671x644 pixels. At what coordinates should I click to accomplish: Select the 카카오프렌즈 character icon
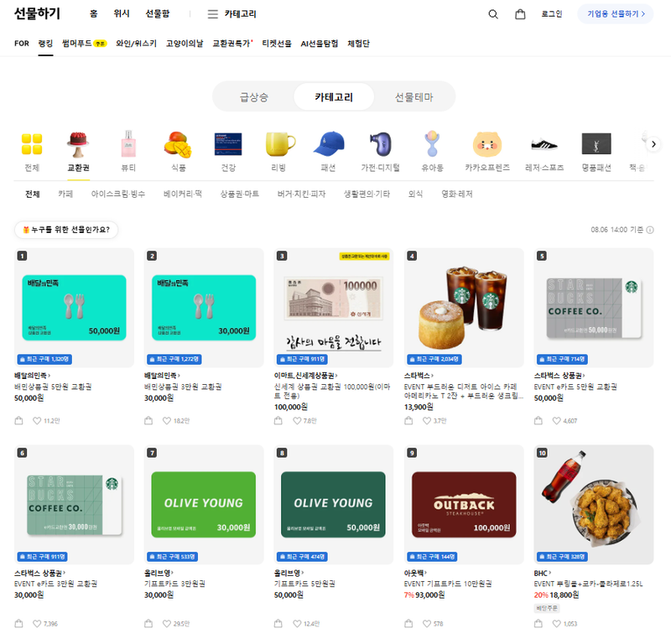coord(487,144)
